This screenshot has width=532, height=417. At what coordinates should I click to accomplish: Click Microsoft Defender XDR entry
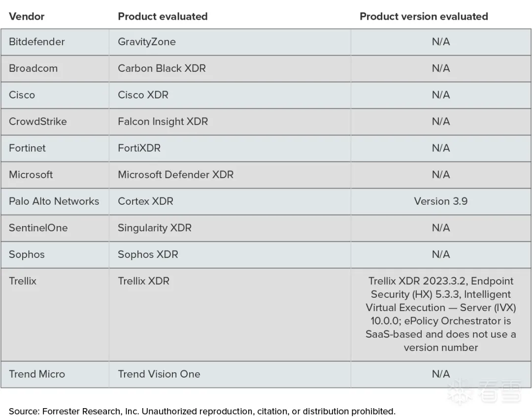(175, 175)
